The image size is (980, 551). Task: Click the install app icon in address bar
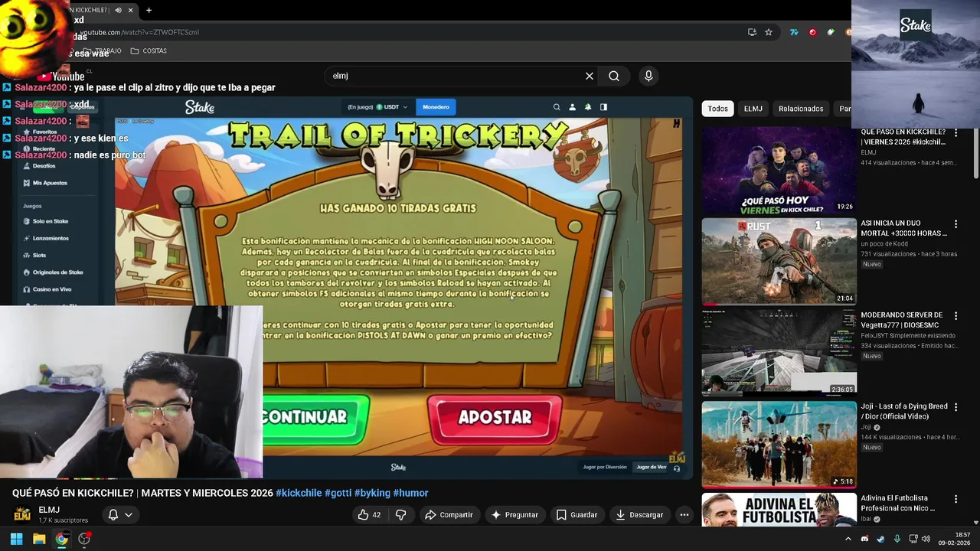coord(752,32)
